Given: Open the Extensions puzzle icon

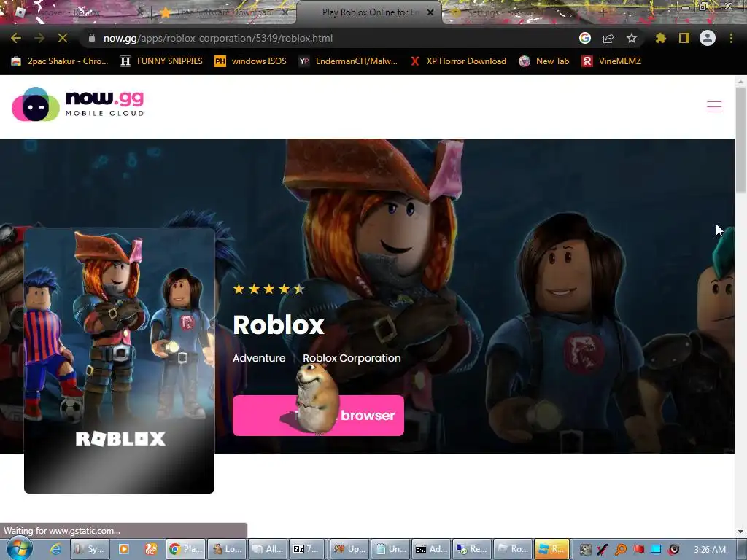Looking at the screenshot, I should [x=660, y=38].
